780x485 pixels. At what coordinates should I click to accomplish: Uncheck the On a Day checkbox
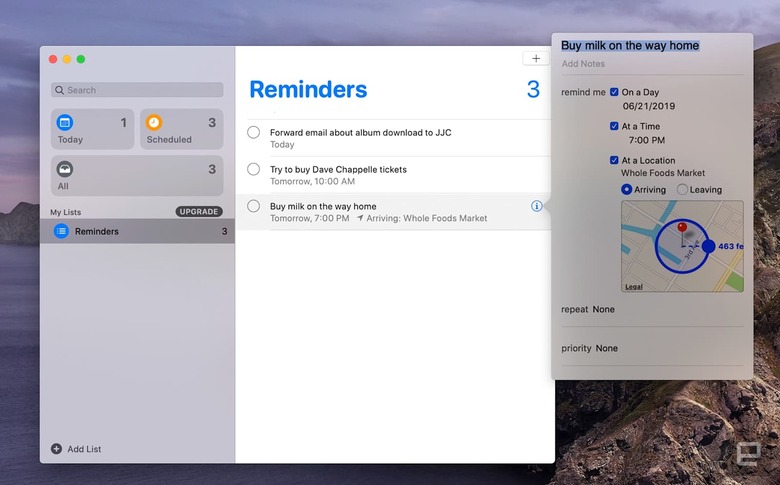614,92
